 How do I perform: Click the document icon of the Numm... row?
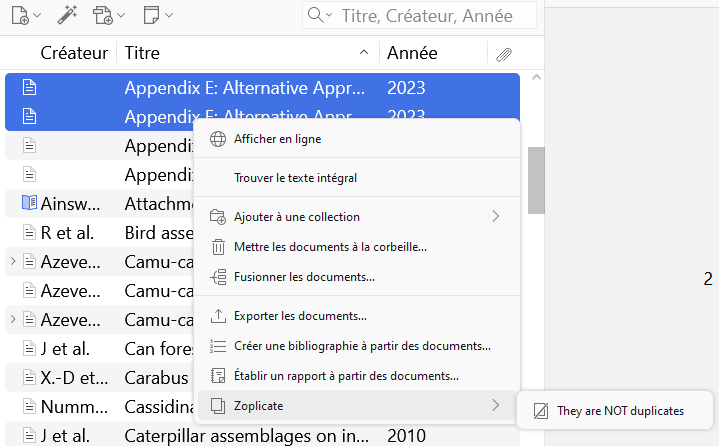point(29,406)
